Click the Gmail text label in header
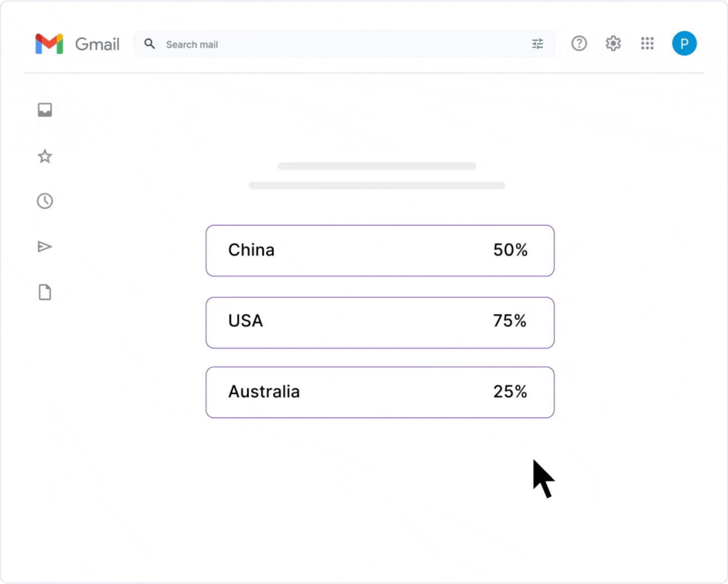Screen dimensions: 728x584 point(97,44)
